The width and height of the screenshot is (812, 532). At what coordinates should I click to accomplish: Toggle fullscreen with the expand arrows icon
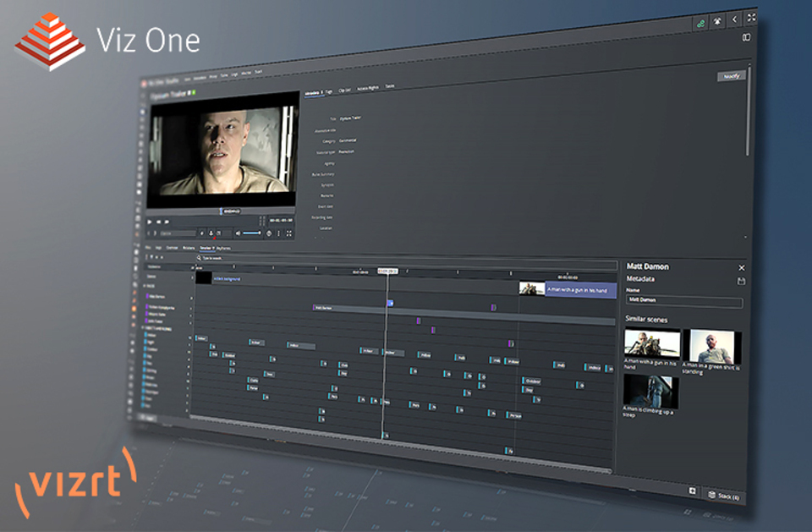[x=750, y=19]
